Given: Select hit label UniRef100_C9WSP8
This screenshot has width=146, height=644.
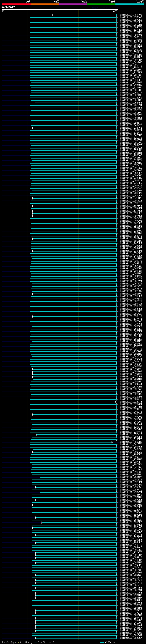Looking at the screenshot, I should pos(131,565).
